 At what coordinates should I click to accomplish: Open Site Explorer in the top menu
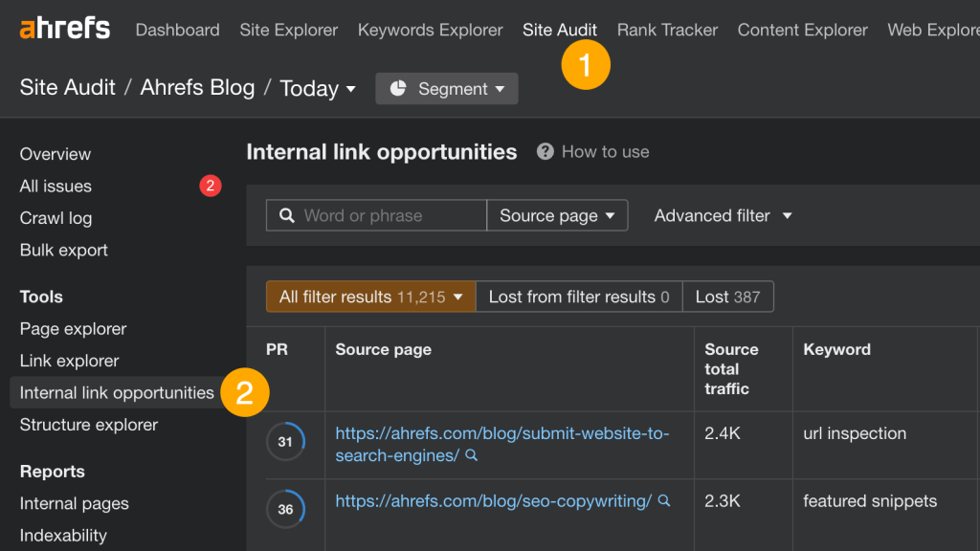tap(288, 30)
